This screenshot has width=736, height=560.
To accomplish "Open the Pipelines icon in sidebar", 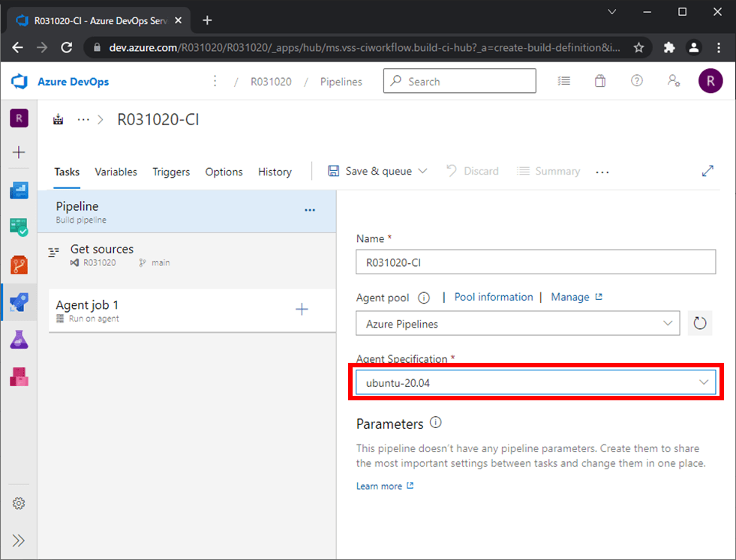I will tap(19, 303).
